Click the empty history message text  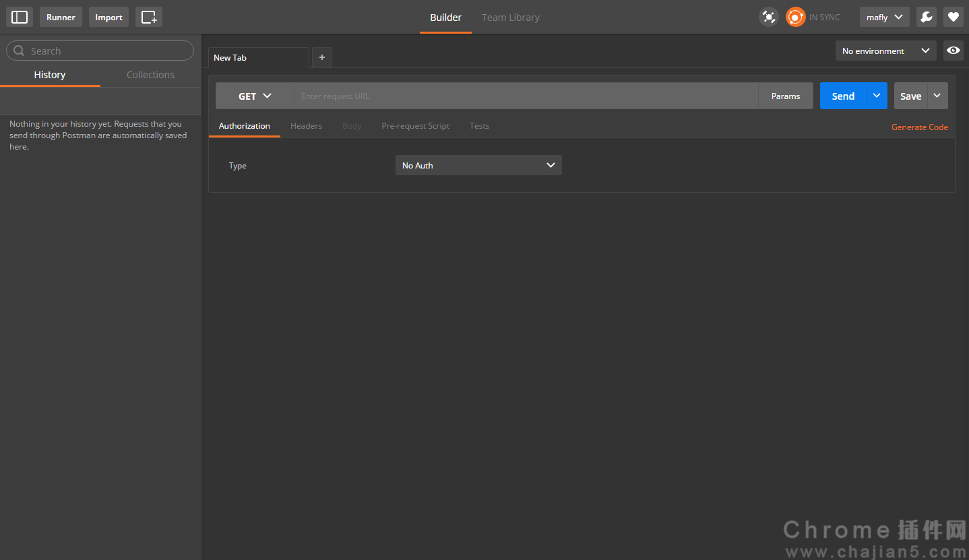click(x=98, y=135)
